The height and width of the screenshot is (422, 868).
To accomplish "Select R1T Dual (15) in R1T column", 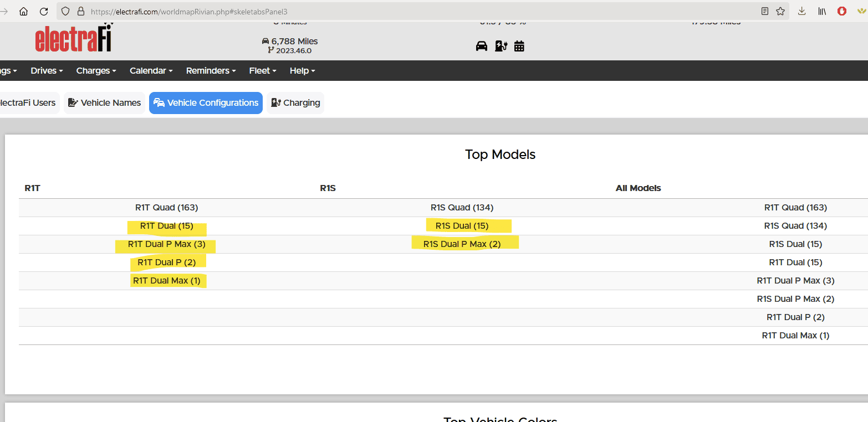I will point(167,226).
